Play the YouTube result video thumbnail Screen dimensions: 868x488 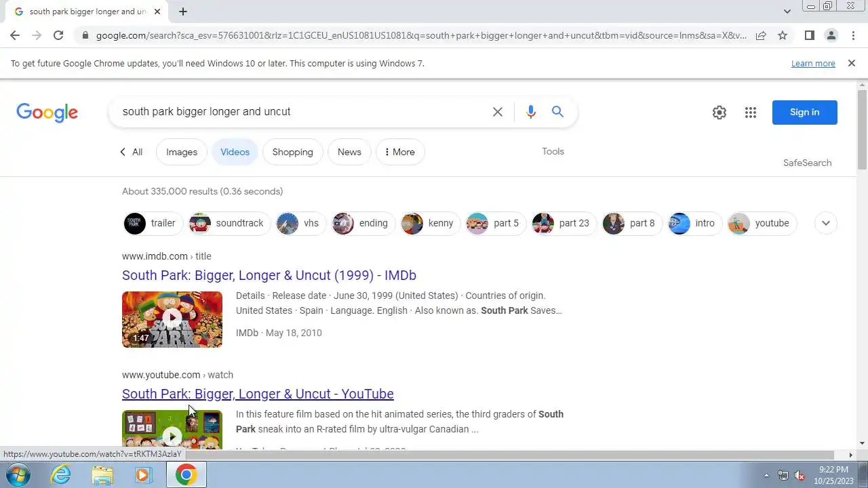coord(172,430)
